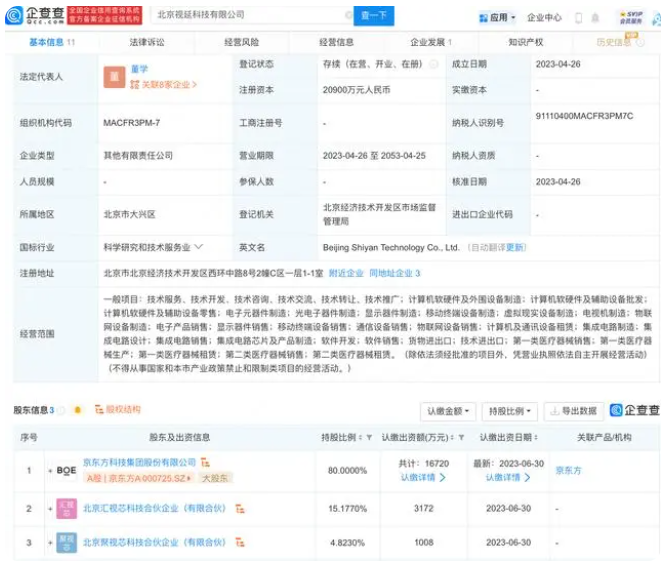The width and height of the screenshot is (666, 566).
Task: Open shareholder 北京汇视芯科技合伙企业
Action: coord(155,508)
